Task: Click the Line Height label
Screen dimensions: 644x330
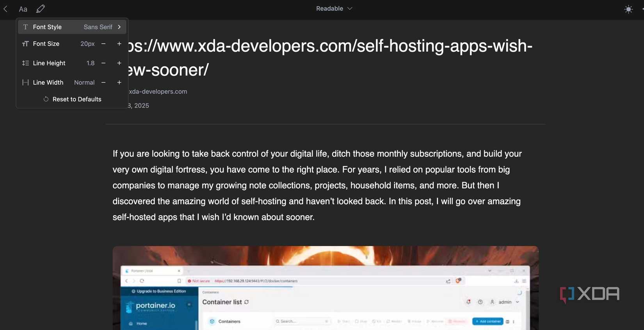Action: pyautogui.click(x=49, y=63)
